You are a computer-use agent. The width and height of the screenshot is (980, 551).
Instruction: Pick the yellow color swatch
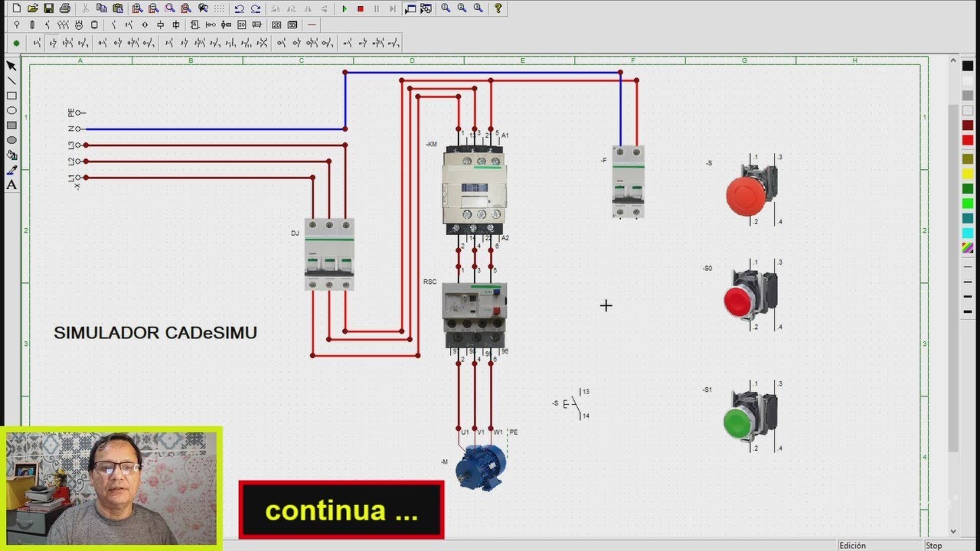tap(968, 174)
